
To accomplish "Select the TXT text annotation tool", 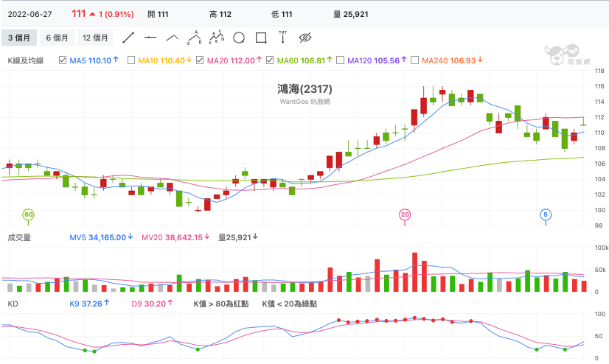I will (283, 38).
